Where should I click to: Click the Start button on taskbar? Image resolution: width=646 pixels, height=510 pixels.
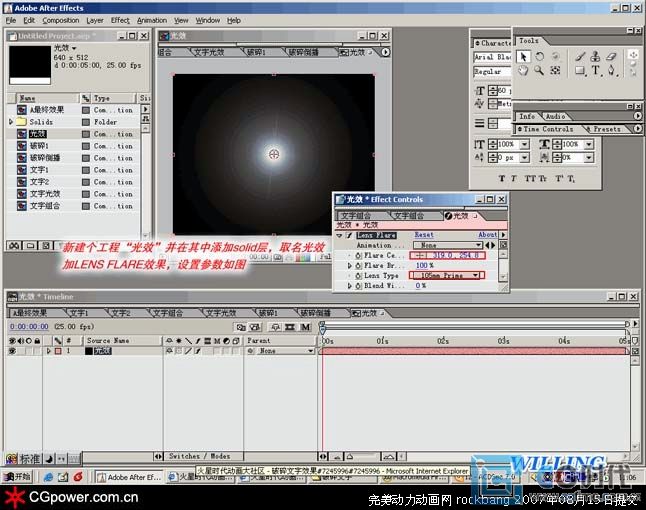pos(17,477)
